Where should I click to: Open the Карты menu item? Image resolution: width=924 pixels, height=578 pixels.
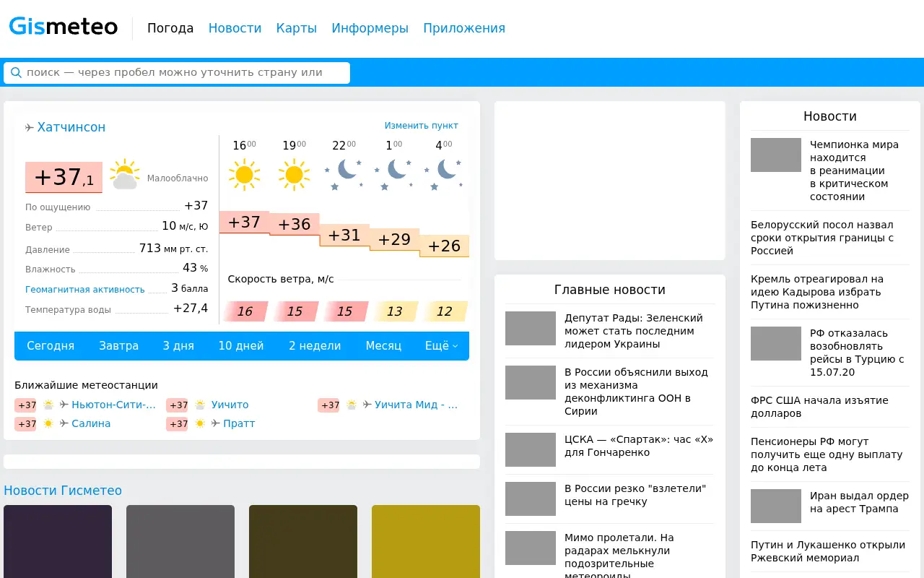[x=297, y=28]
